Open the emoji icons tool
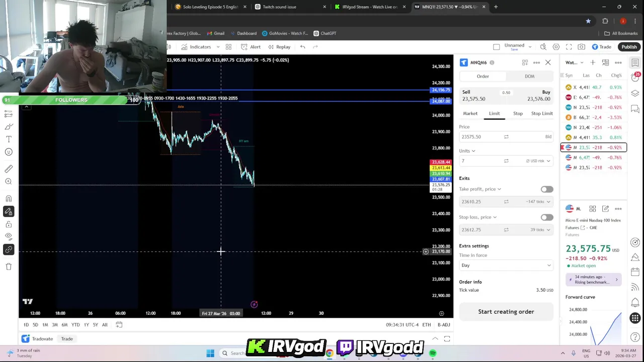 (9, 152)
